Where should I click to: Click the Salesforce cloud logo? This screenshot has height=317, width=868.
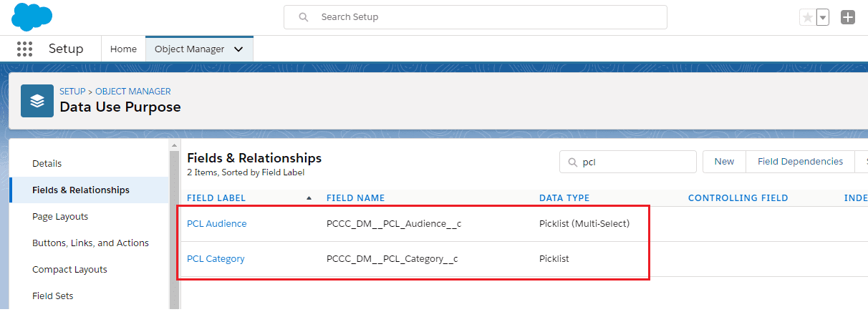32,16
